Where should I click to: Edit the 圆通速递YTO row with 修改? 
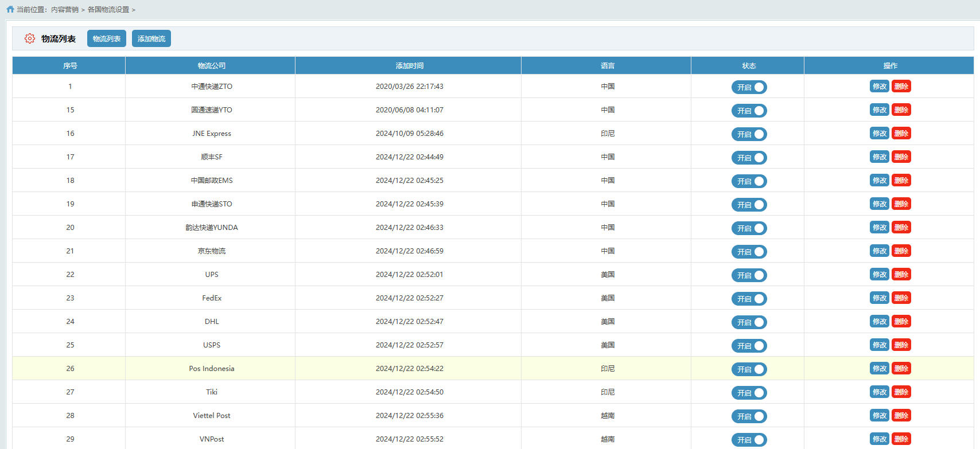coord(880,110)
